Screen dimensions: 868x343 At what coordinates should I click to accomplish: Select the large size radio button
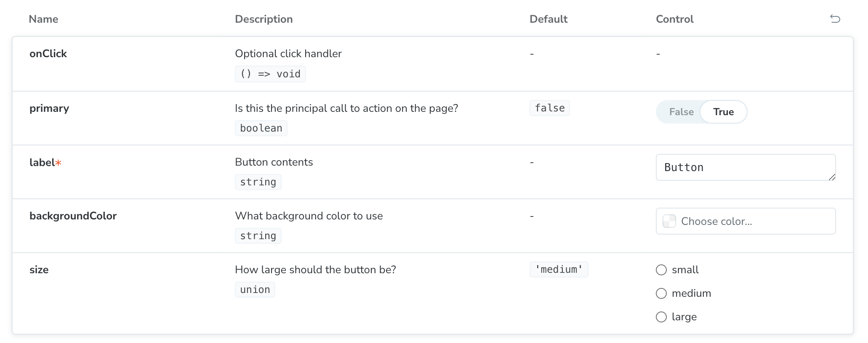pos(661,317)
